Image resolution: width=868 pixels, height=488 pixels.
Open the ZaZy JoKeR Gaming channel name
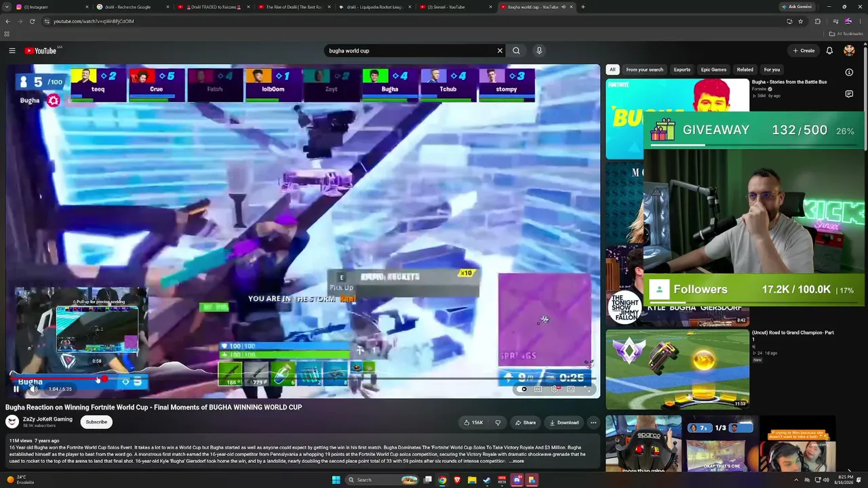point(47,419)
